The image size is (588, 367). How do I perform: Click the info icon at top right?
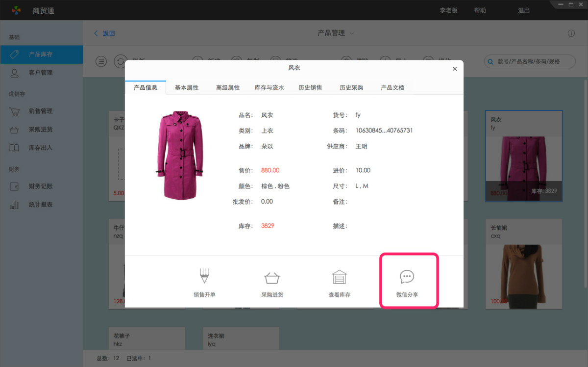coord(571,33)
